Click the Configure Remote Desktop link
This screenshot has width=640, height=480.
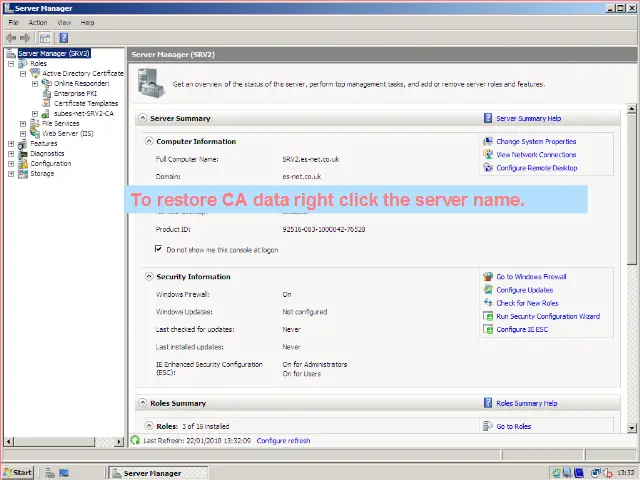click(536, 168)
